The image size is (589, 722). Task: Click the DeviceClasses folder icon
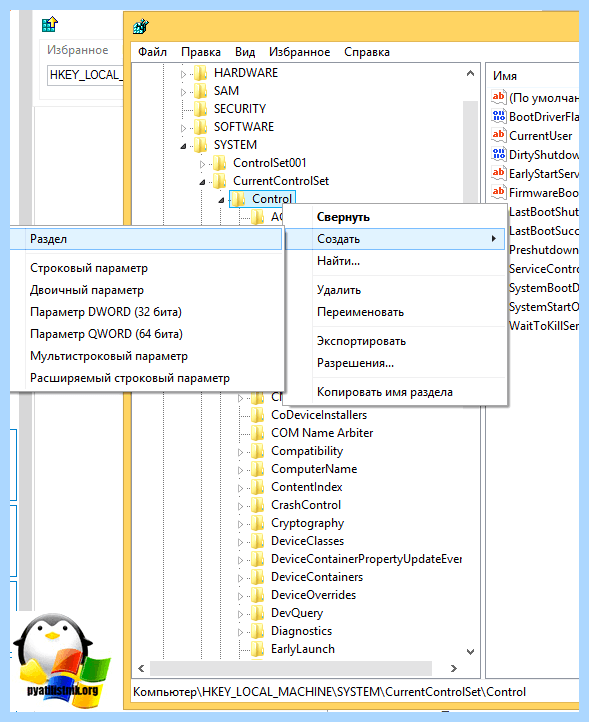tap(257, 541)
